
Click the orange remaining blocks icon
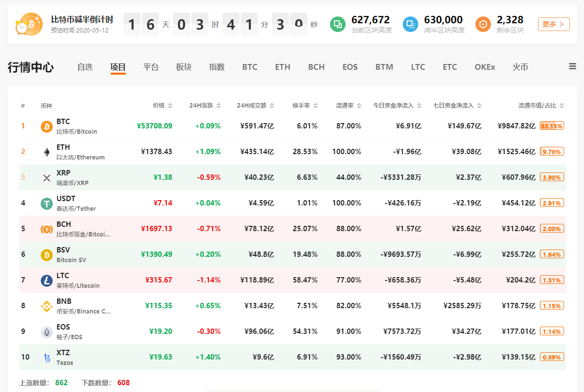tap(483, 24)
